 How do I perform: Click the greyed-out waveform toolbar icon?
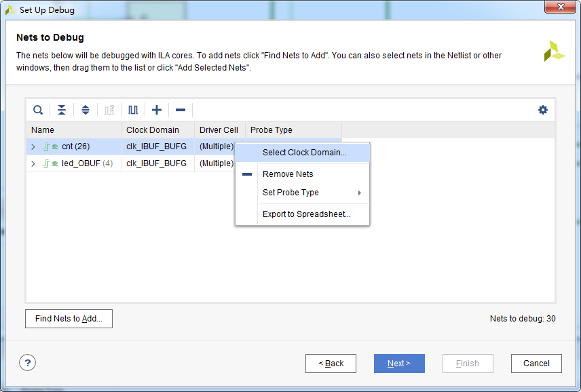[x=109, y=110]
